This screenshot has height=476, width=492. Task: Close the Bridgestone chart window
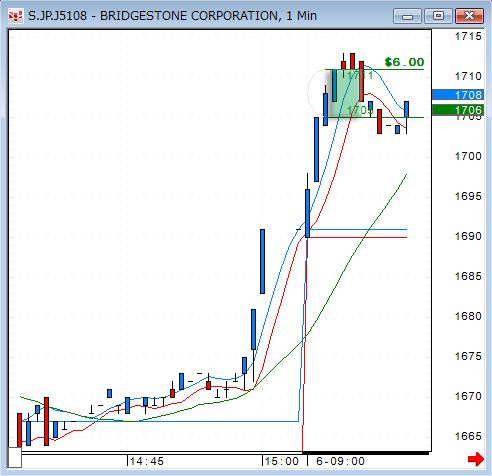click(469, 16)
